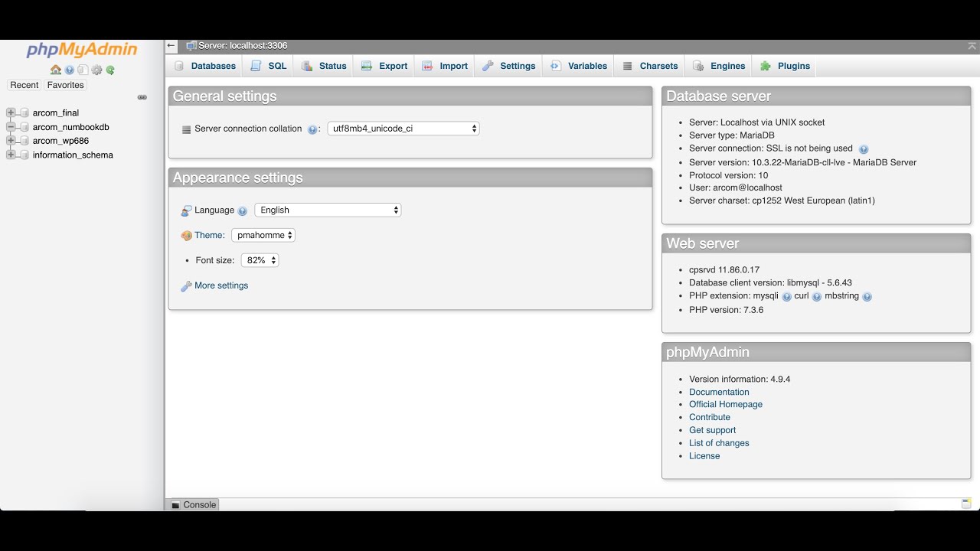The image size is (980, 551).
Task: Select arcom_numbookdb database name
Action: pyautogui.click(x=70, y=127)
